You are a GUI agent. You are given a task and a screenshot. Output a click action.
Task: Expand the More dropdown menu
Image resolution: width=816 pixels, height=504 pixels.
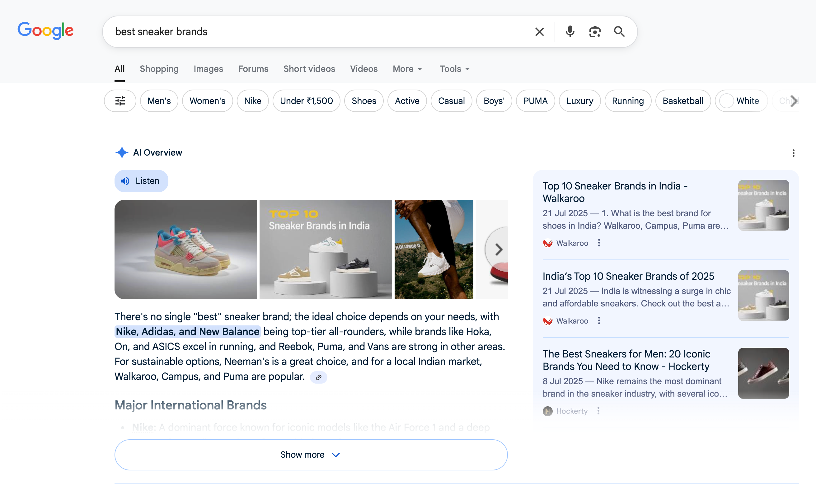[407, 69]
